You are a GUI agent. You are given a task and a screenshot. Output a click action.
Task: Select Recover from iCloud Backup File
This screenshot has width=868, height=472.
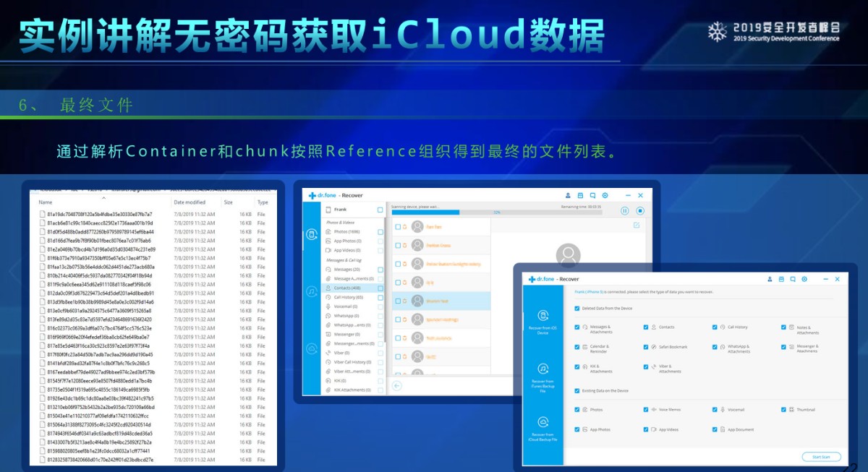tap(543, 428)
